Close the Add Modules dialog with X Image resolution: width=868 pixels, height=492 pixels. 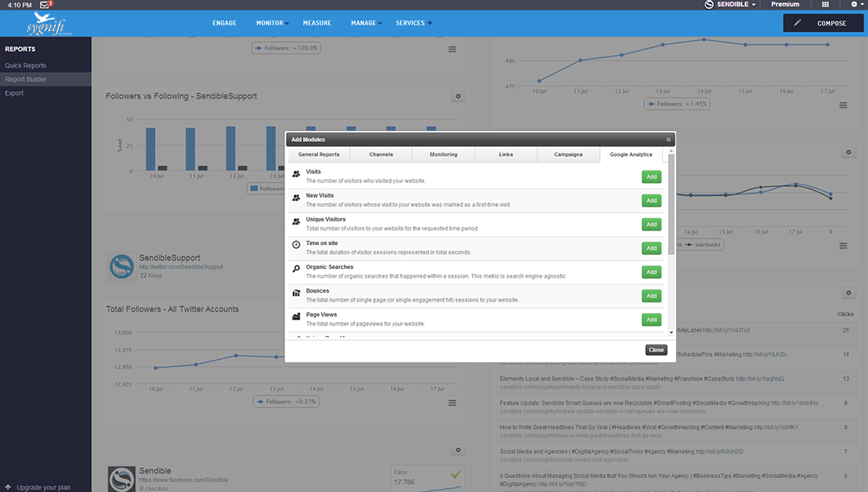(x=668, y=140)
